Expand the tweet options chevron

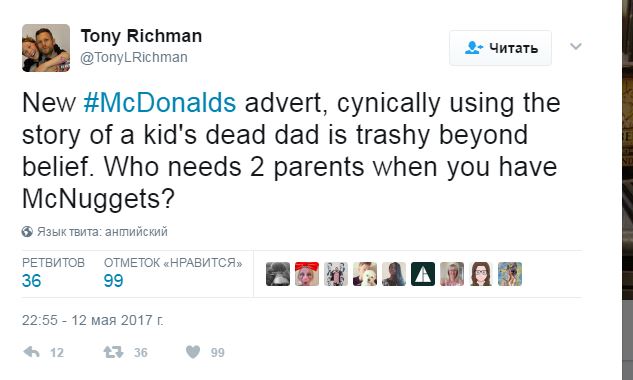pyautogui.click(x=576, y=46)
